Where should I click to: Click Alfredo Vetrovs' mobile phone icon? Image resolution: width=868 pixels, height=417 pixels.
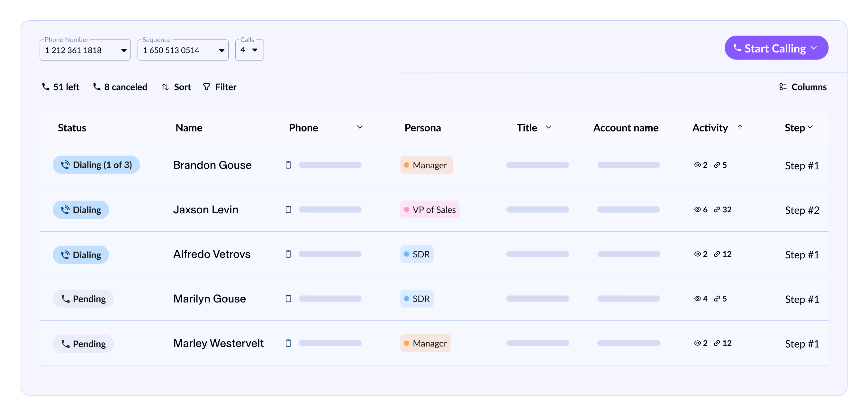tap(288, 254)
